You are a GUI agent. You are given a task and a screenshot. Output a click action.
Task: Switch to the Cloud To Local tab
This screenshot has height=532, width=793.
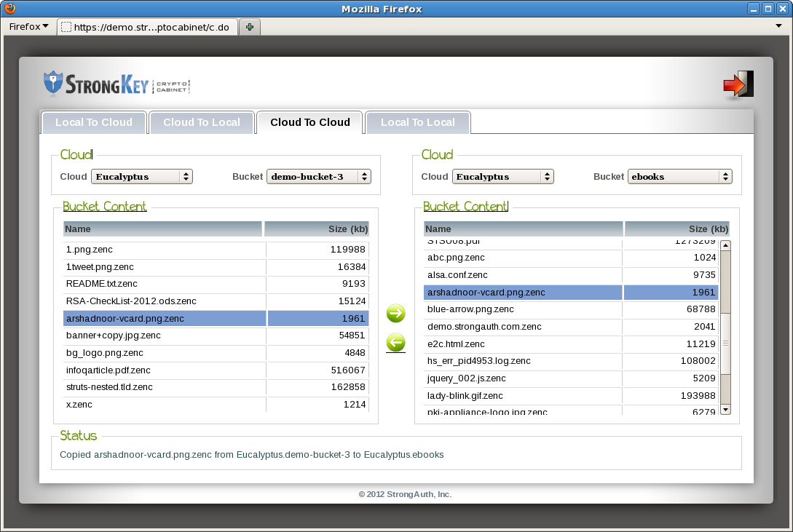pyautogui.click(x=201, y=122)
